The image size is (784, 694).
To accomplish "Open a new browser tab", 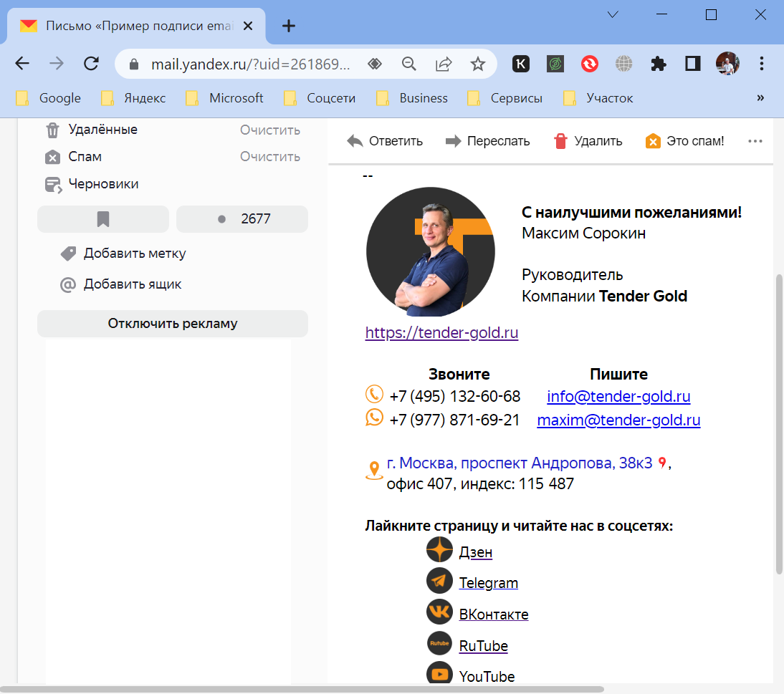I will (x=289, y=26).
